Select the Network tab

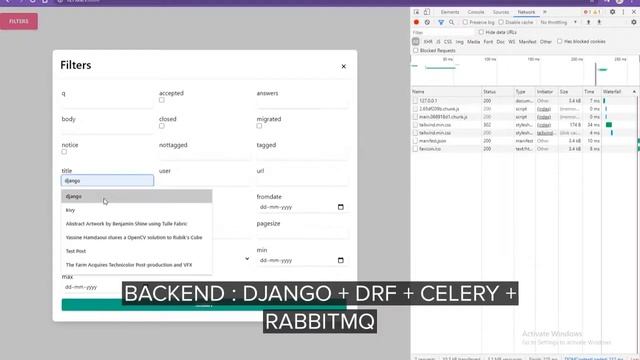(527, 12)
